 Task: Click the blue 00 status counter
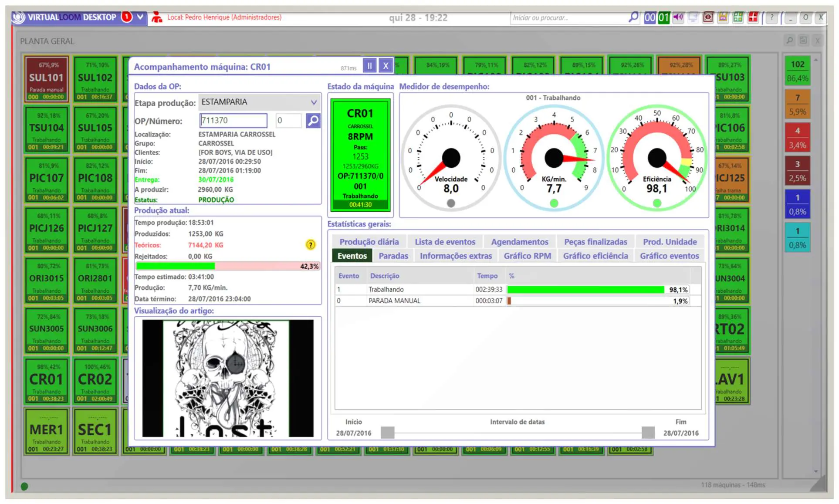point(650,17)
